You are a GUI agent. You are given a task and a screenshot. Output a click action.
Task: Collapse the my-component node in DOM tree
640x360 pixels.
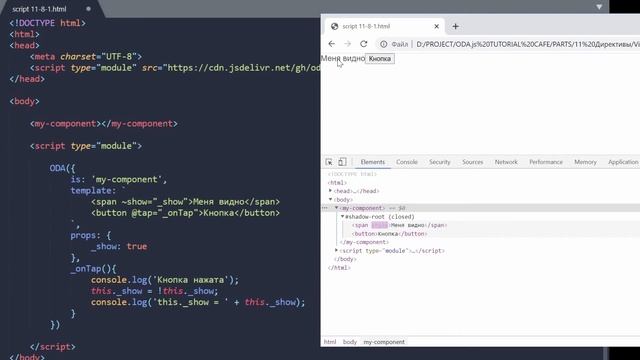[336, 208]
